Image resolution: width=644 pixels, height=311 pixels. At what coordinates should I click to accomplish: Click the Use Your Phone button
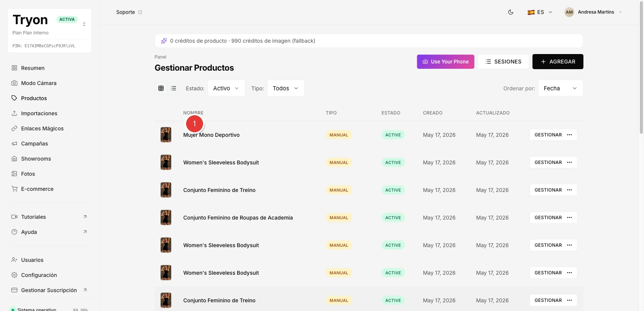pyautogui.click(x=445, y=62)
